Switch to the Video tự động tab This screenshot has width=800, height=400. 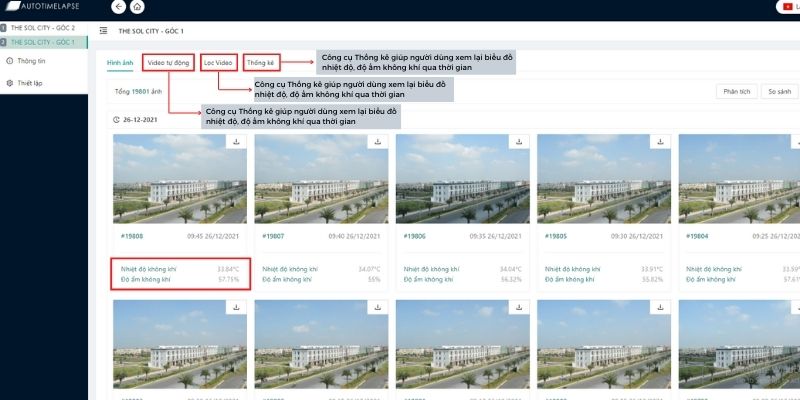168,63
